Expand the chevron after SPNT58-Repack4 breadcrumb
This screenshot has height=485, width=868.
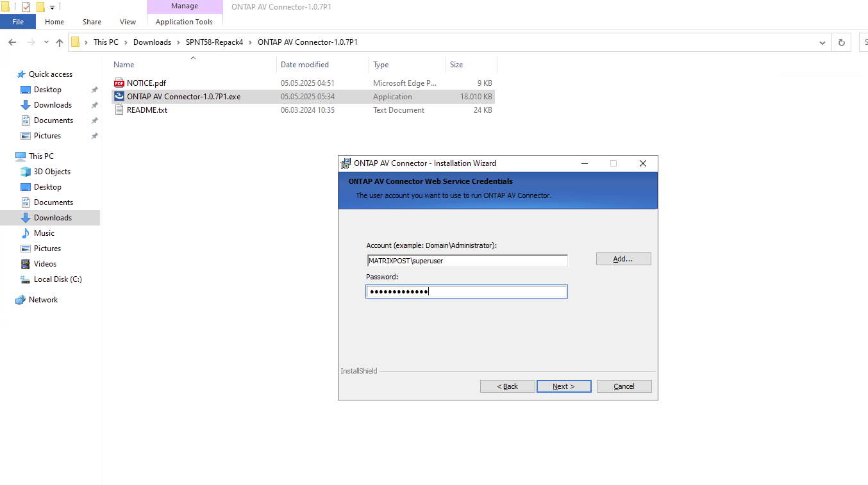pos(251,42)
